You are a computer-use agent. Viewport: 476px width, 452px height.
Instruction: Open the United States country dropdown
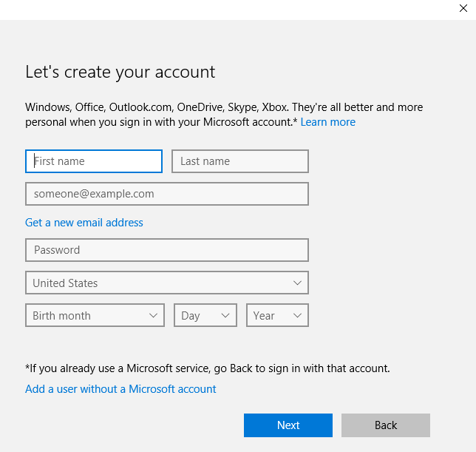click(167, 283)
